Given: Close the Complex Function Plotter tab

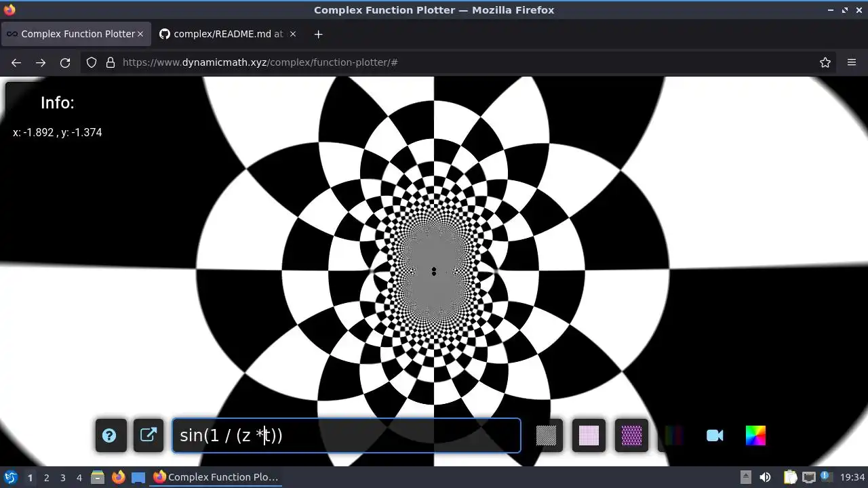Looking at the screenshot, I should [x=140, y=34].
